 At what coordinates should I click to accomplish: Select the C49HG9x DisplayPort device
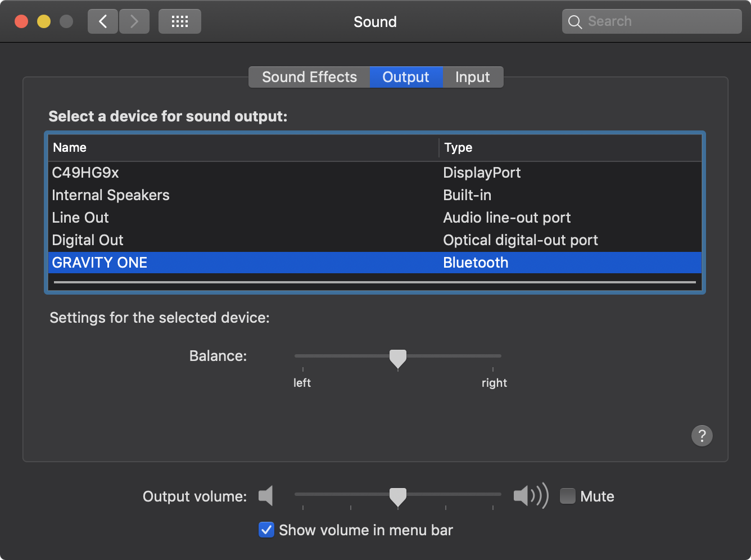(x=375, y=173)
